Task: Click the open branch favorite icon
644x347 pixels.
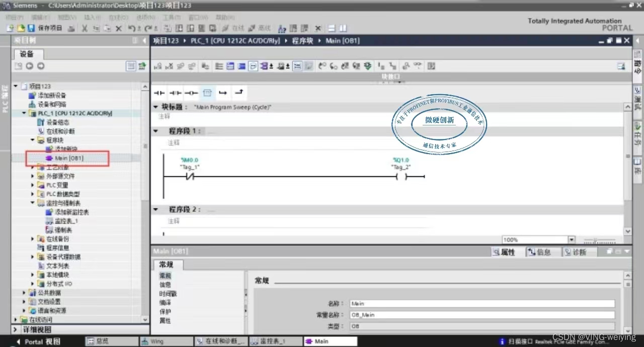Action: click(223, 93)
